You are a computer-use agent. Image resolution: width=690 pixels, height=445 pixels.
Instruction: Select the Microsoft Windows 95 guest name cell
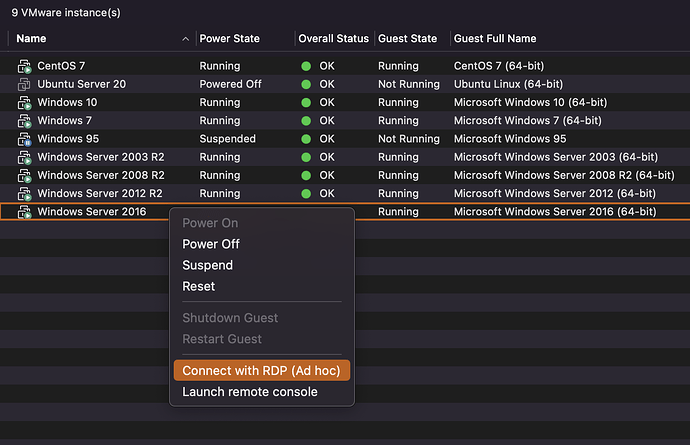[510, 139]
